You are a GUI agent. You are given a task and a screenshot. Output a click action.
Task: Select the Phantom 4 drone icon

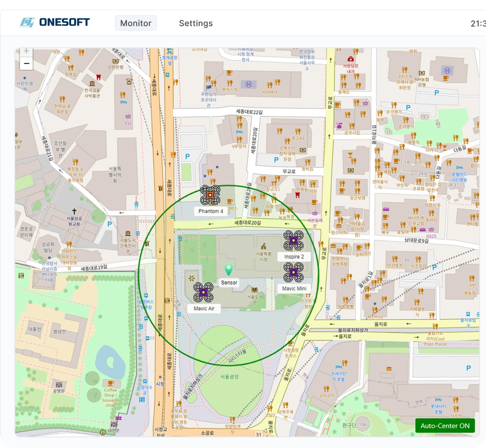210,195
